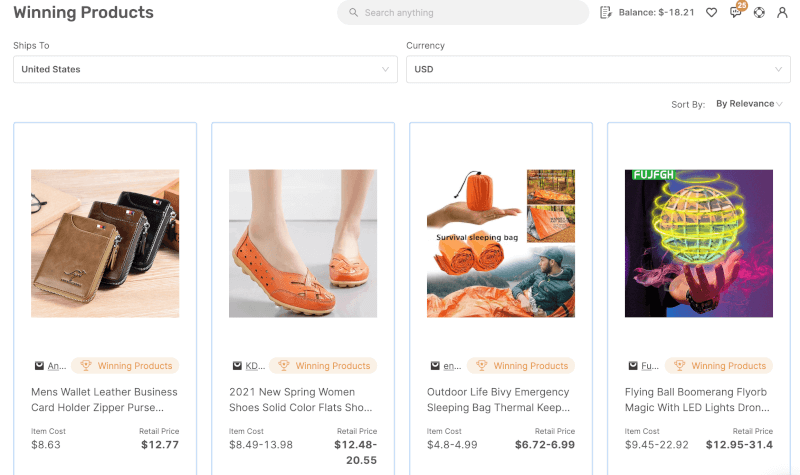Screen dimensions: 800x475
Task: Click the $12.95-31.4 retail price
Action: [739, 444]
